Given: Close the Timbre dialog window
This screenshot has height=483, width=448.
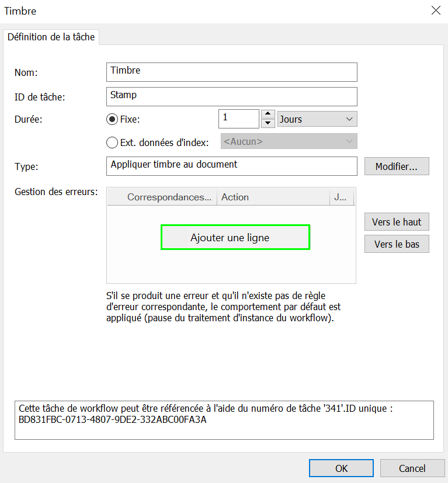Looking at the screenshot, I should point(436,11).
